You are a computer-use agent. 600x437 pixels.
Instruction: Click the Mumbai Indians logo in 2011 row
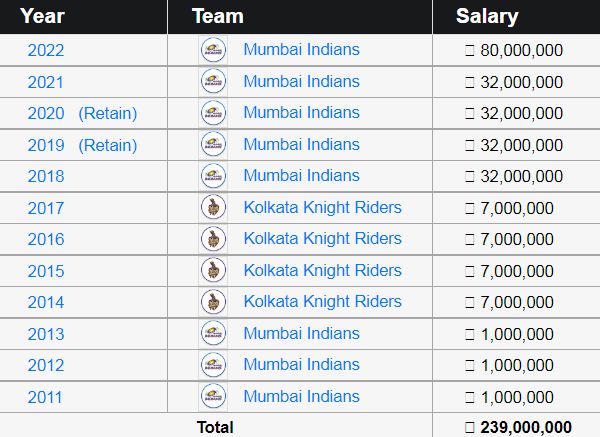(213, 397)
